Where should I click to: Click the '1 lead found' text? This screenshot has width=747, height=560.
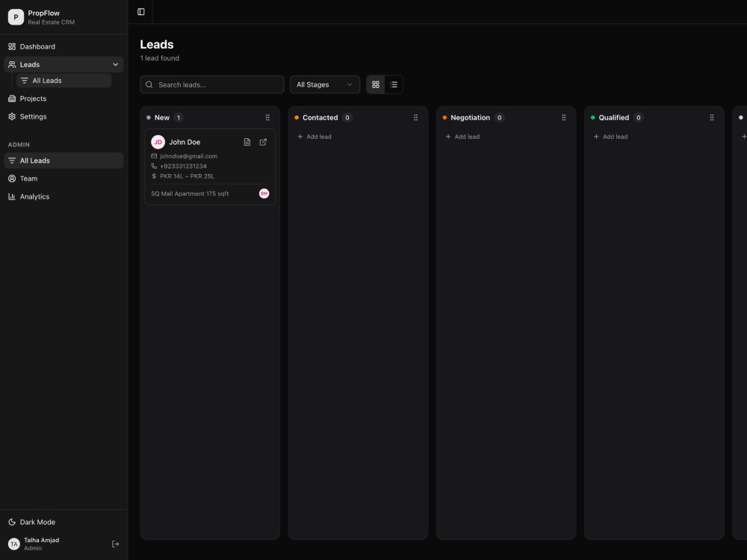160,58
